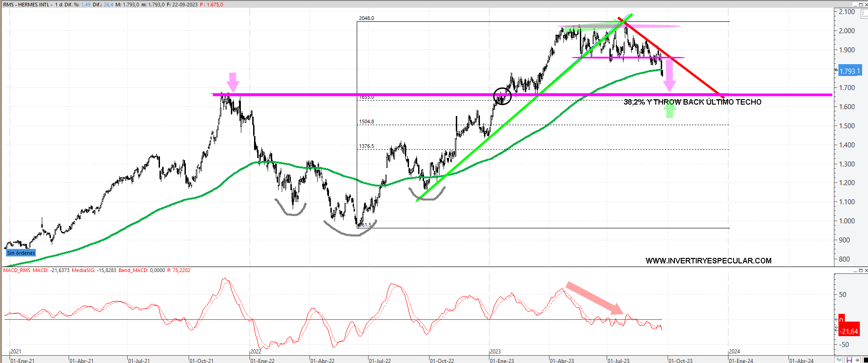Minimize the RMS price chart window

(x=854, y=5)
